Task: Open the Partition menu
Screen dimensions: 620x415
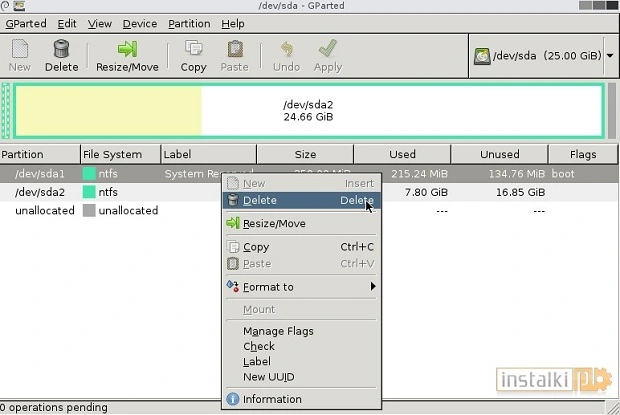Action: click(x=189, y=23)
